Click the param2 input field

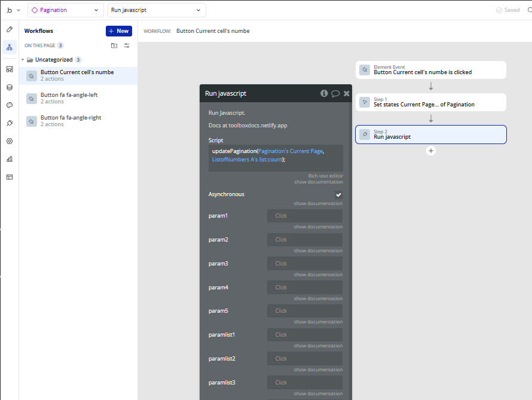click(x=305, y=240)
